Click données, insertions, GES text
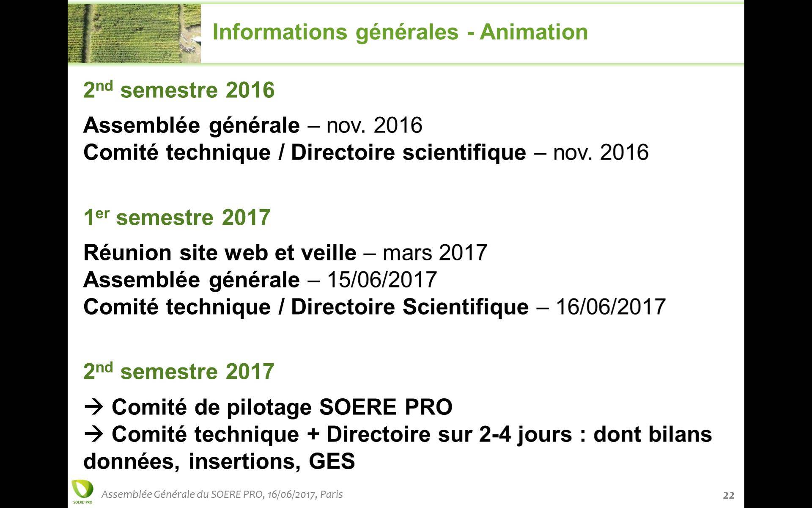The width and height of the screenshot is (812, 508). click(x=219, y=461)
